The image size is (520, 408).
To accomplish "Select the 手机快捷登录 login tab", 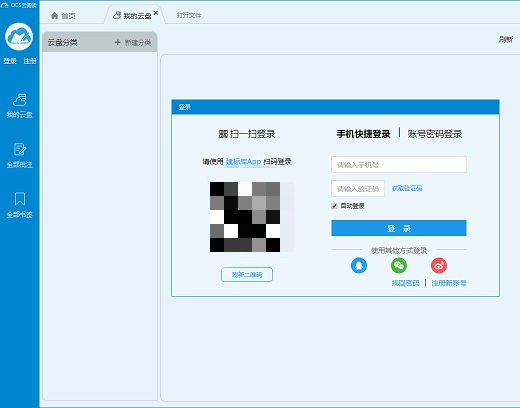I will pyautogui.click(x=363, y=134).
